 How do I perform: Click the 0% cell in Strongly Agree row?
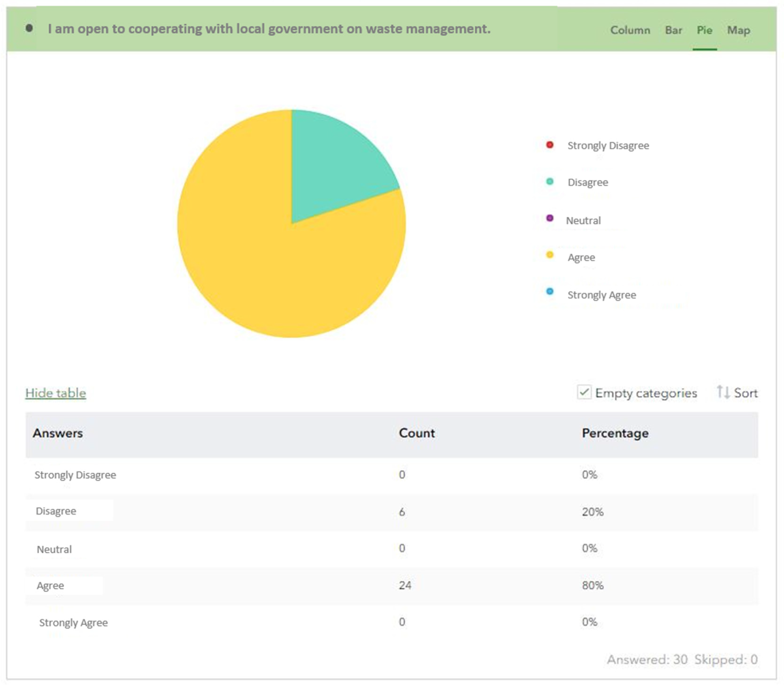(589, 622)
